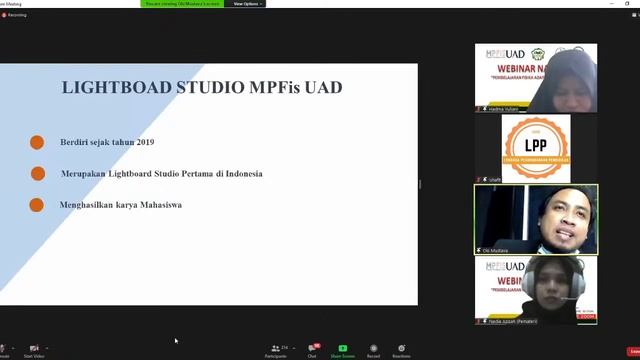Open the Participants panel
640x360 pixels.
coord(276,351)
